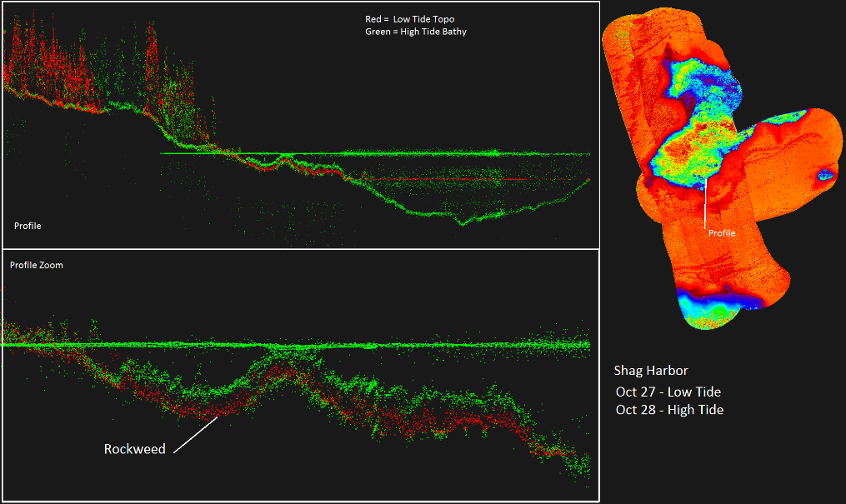Click the 'Rockweed' annotation label

[134, 449]
